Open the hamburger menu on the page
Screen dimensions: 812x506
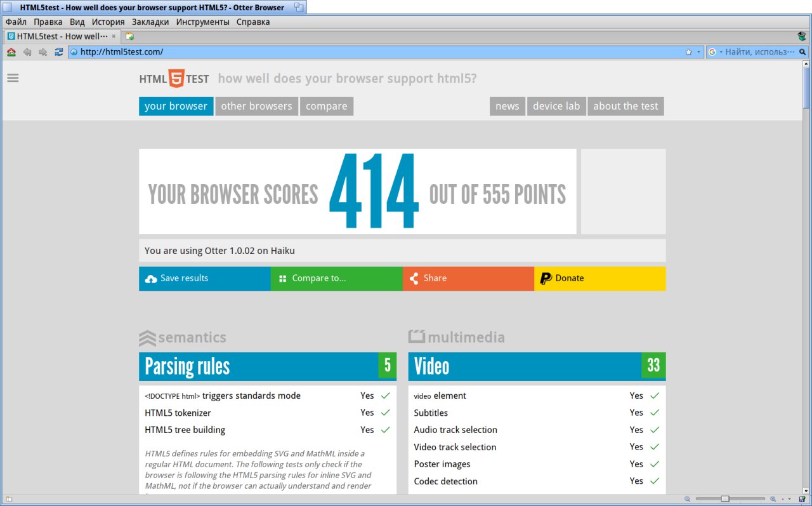click(13, 78)
